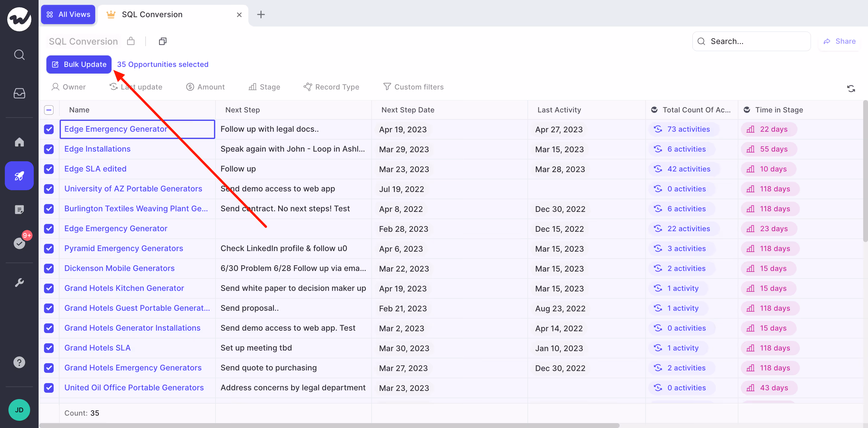Deselect the Grand Hotels SLA checkbox
Image resolution: width=868 pixels, height=428 pixels.
pyautogui.click(x=49, y=348)
